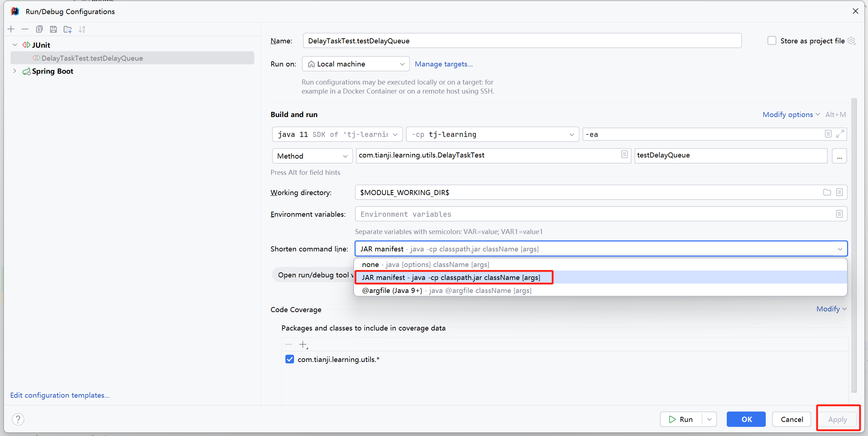Click the Add New Configuration plus icon
The image size is (868, 436).
tap(11, 29)
